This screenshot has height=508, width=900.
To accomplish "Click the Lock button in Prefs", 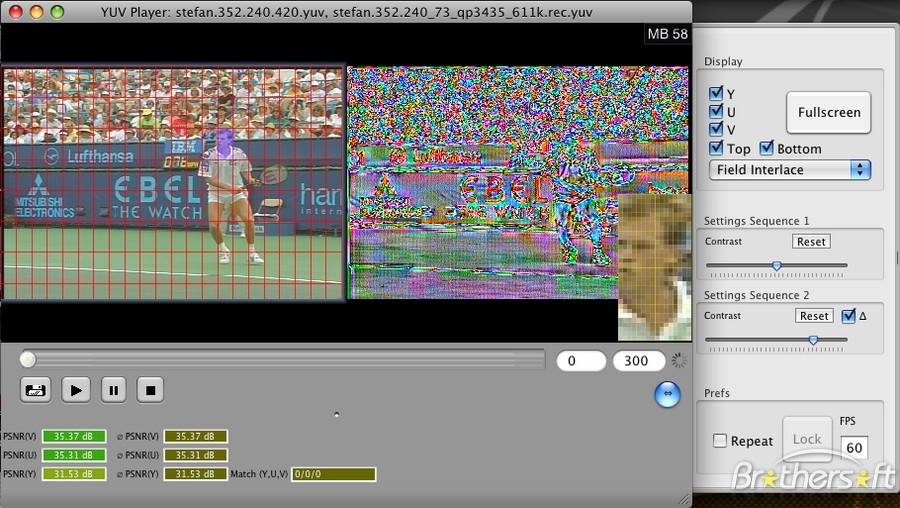I will (x=807, y=439).
